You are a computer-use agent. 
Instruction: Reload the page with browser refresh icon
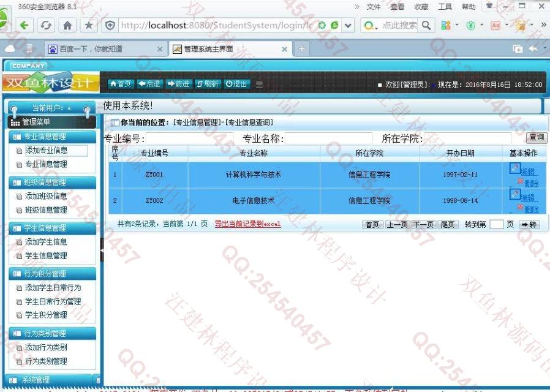tap(46, 25)
